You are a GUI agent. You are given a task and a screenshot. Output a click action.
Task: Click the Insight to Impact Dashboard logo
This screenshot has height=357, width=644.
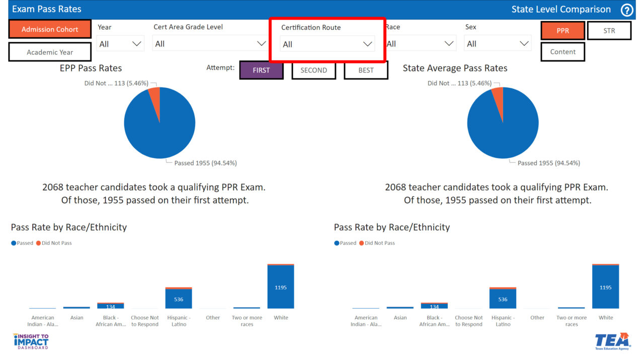point(31,341)
